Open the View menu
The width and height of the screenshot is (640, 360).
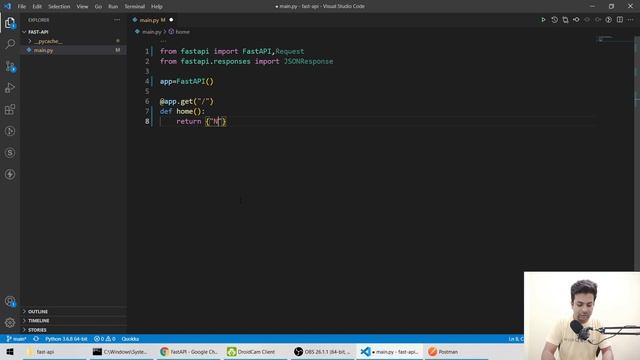pyautogui.click(x=82, y=7)
